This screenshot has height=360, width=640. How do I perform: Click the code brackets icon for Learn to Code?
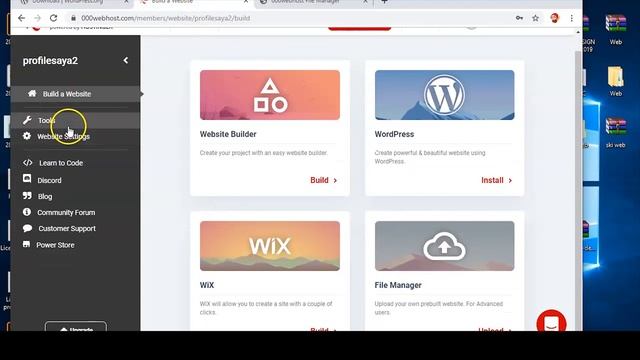27,162
